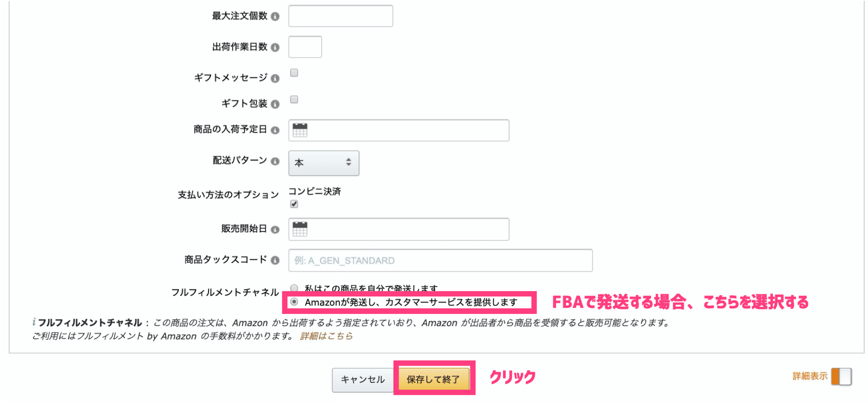The image size is (868, 402).
Task: Enable the ギフト包装 checkbox
Action: point(294,99)
